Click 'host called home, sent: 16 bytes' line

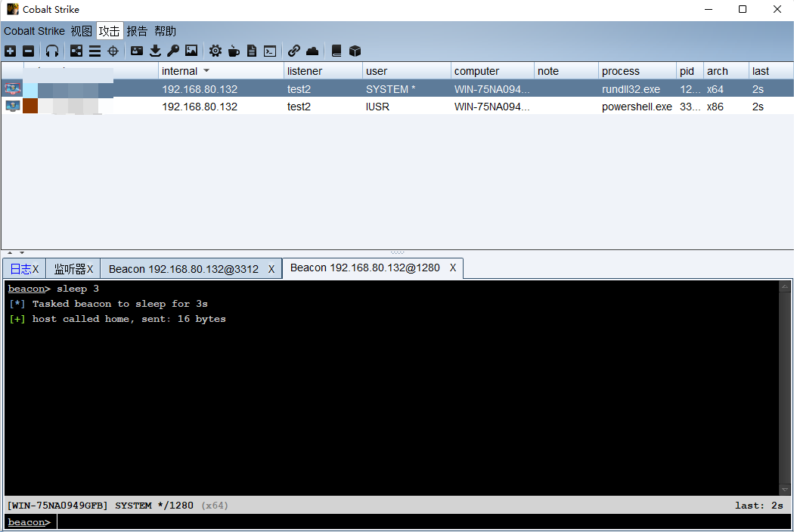point(129,319)
